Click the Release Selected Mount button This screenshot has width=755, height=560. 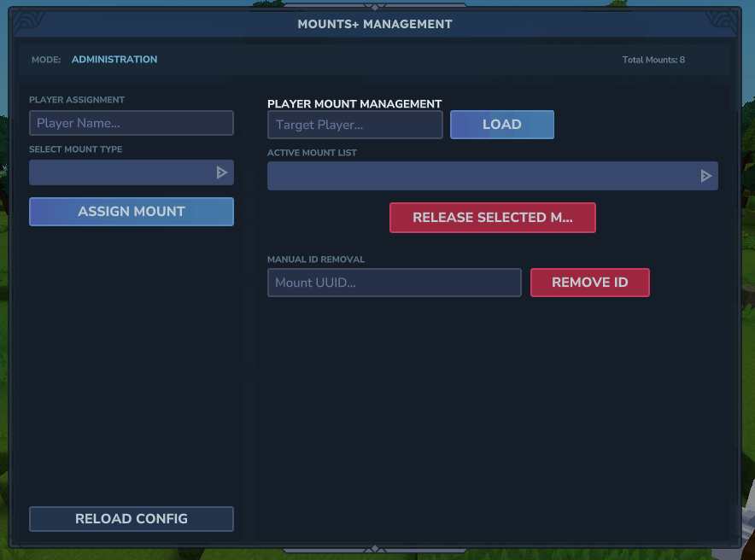tap(492, 218)
